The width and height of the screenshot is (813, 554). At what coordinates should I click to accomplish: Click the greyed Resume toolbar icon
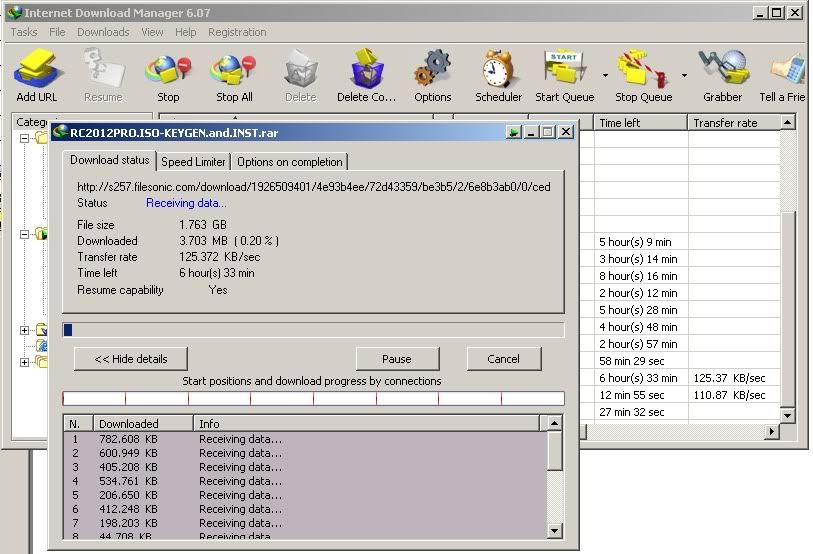[x=103, y=68]
